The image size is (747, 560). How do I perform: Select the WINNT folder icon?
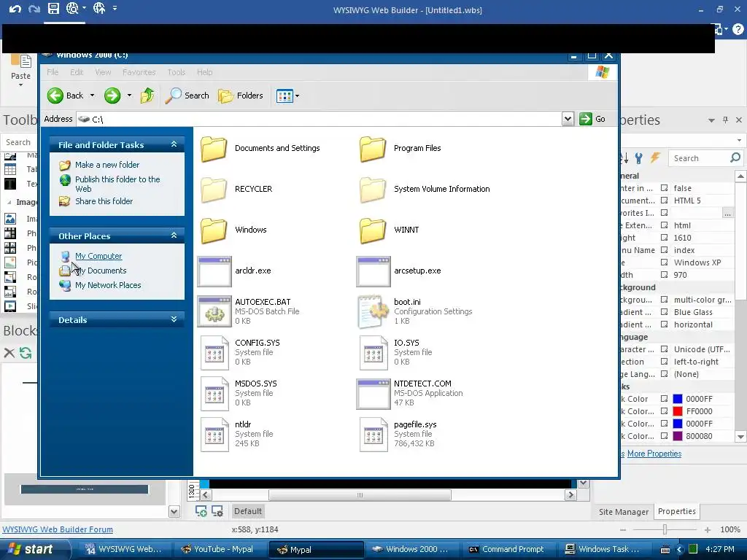click(x=373, y=230)
